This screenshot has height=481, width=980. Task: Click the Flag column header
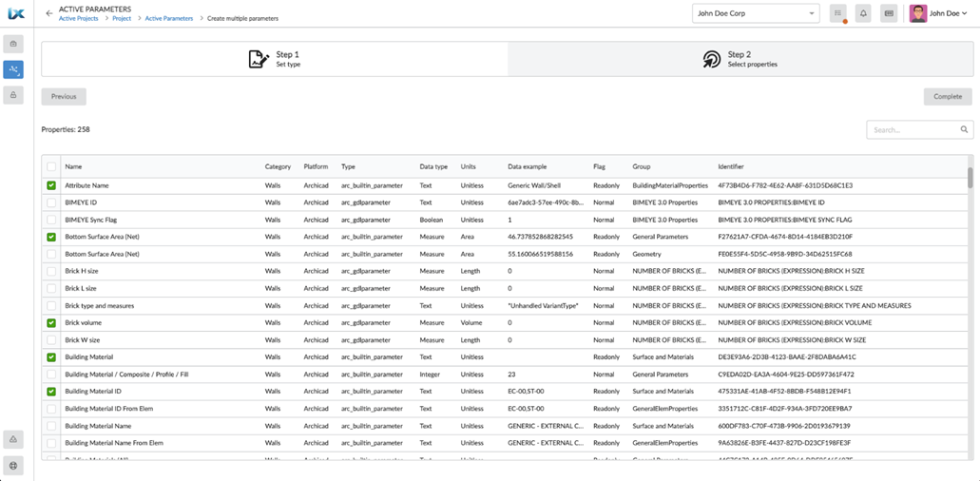599,166
